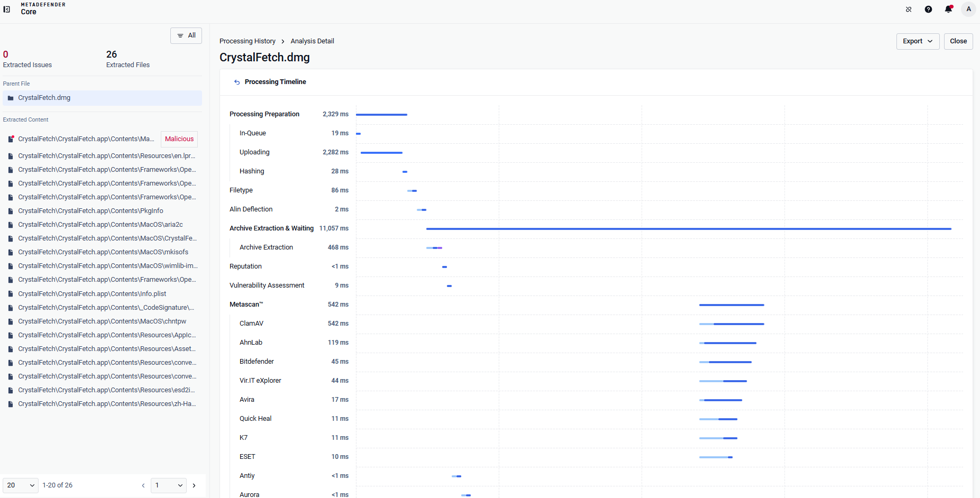Go to Processing History breadcrumb
The height and width of the screenshot is (498, 980).
click(x=248, y=41)
